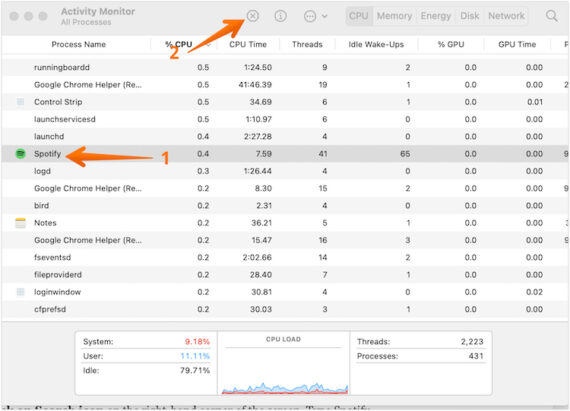The image size is (570, 411).
Task: Click Spotify's CPU time value 7.59
Action: pos(263,154)
